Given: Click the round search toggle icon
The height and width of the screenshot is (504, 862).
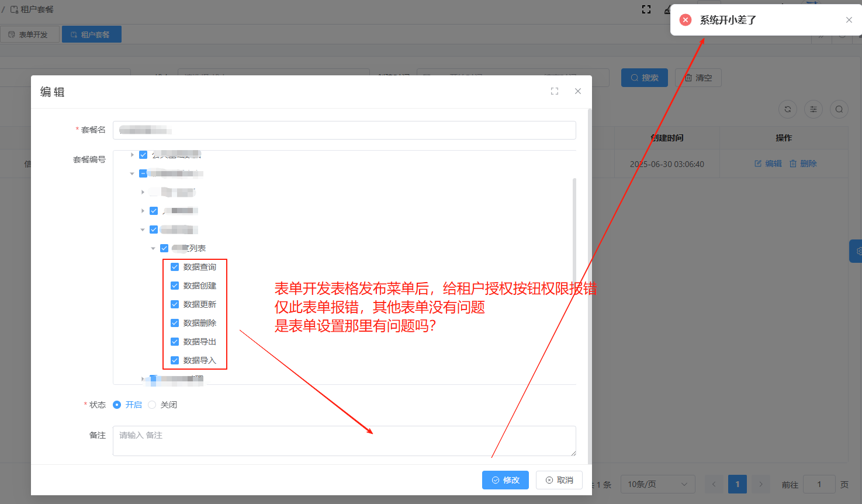Looking at the screenshot, I should (x=839, y=109).
